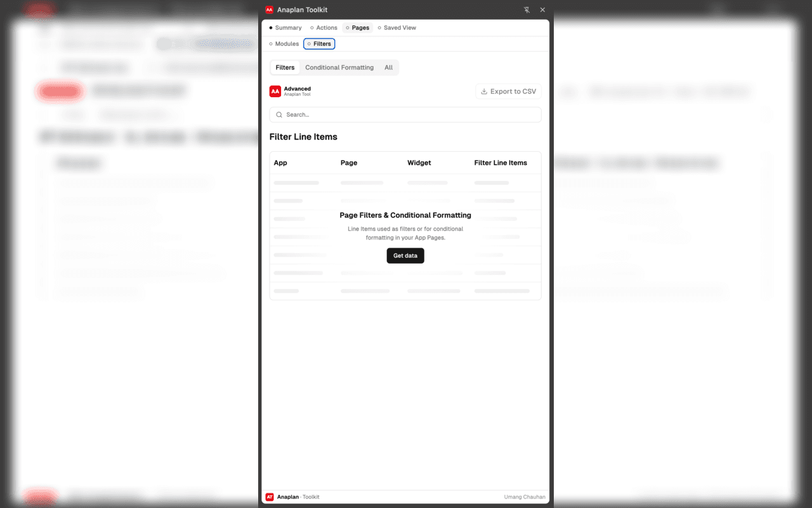Click the Advanced Anaplan Tool logo
The image size is (812, 508).
[275, 91]
